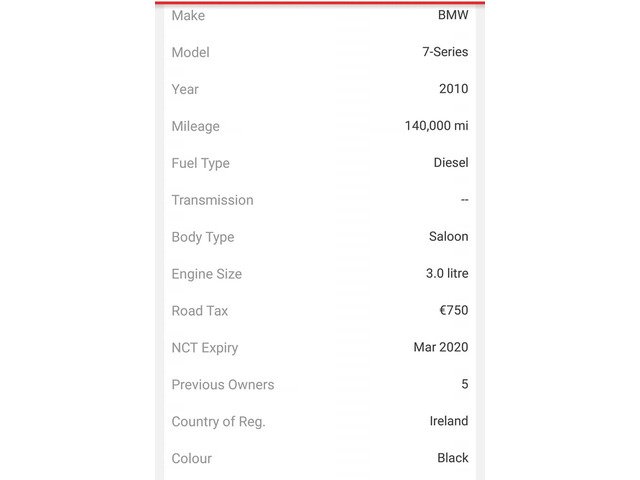Select the €750 road tax value
The height and width of the screenshot is (480, 640).
click(453, 310)
